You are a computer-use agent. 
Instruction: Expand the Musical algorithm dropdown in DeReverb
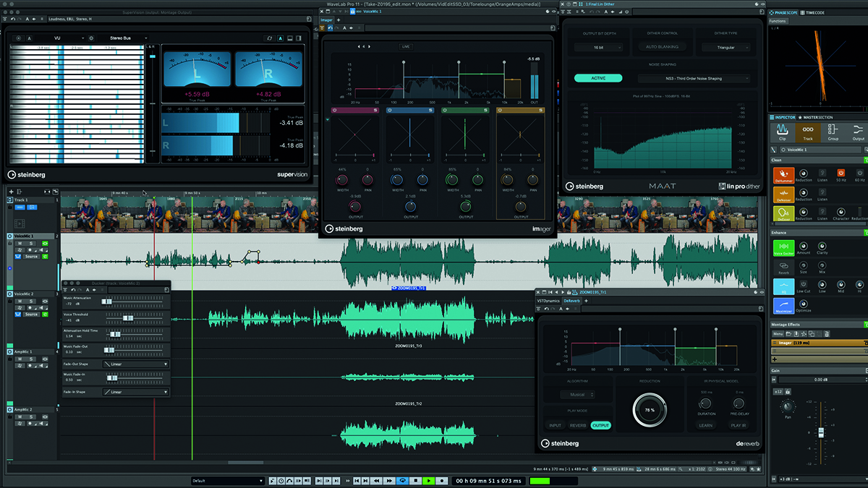coord(576,395)
